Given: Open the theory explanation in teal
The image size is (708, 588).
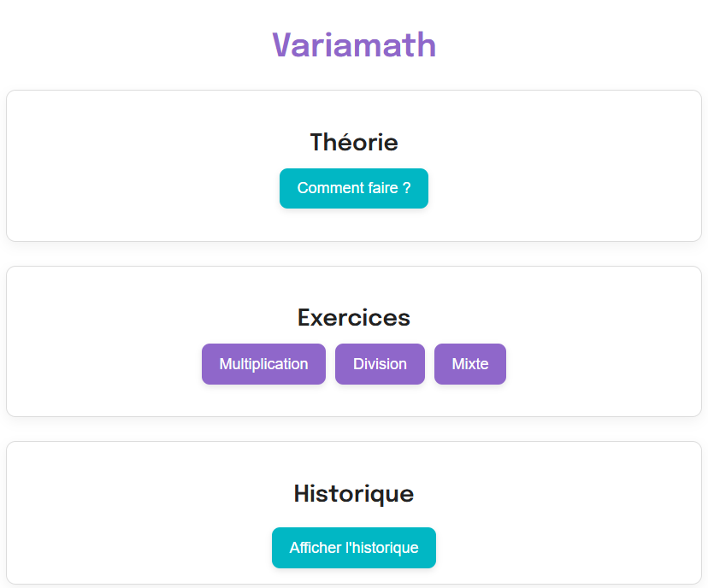Looking at the screenshot, I should 353,188.
